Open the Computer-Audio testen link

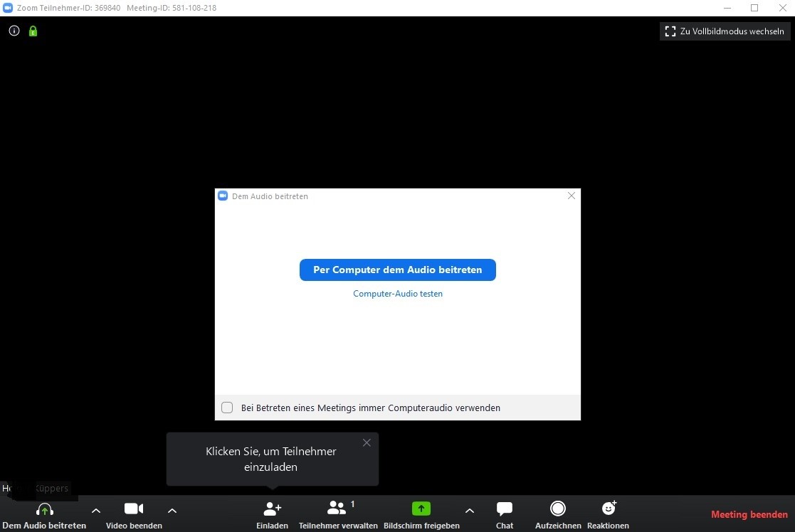(397, 294)
